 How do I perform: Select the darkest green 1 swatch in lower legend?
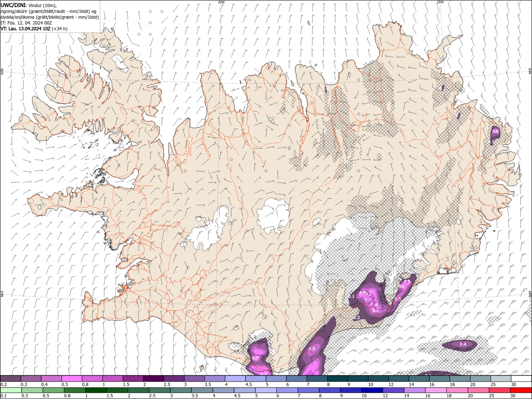[x=96, y=390]
